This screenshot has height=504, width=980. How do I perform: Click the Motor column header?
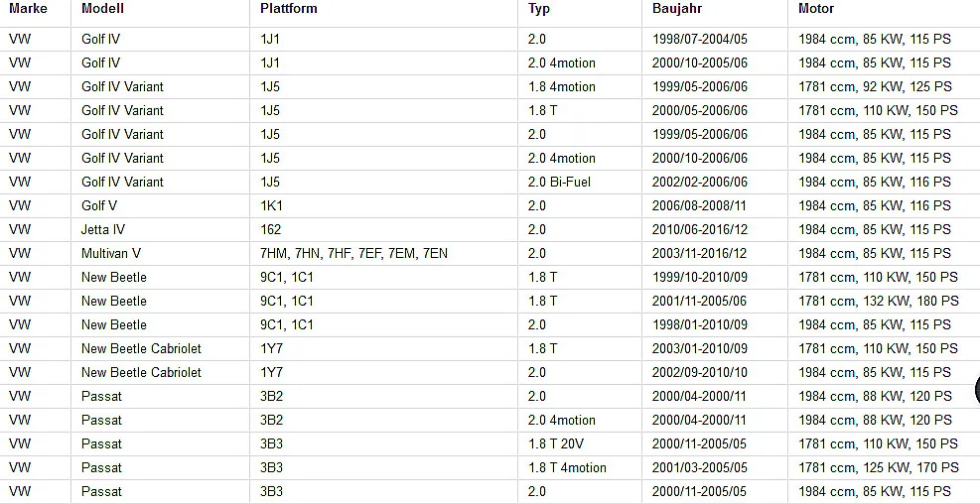(x=816, y=9)
